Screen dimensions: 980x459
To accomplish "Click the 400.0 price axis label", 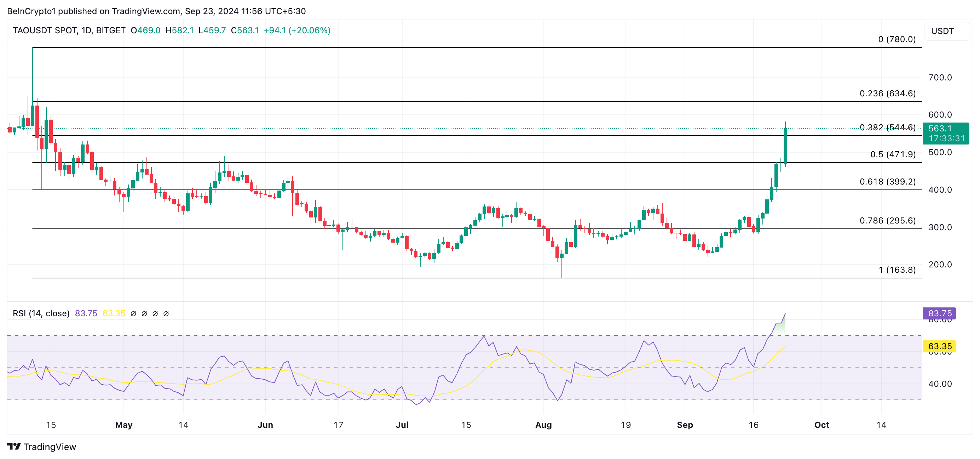I will pos(940,189).
